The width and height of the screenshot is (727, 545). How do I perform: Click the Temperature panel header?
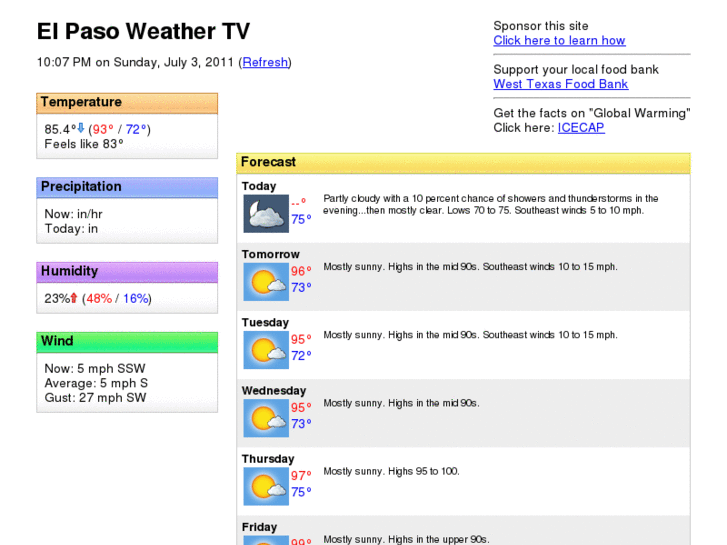click(127, 103)
